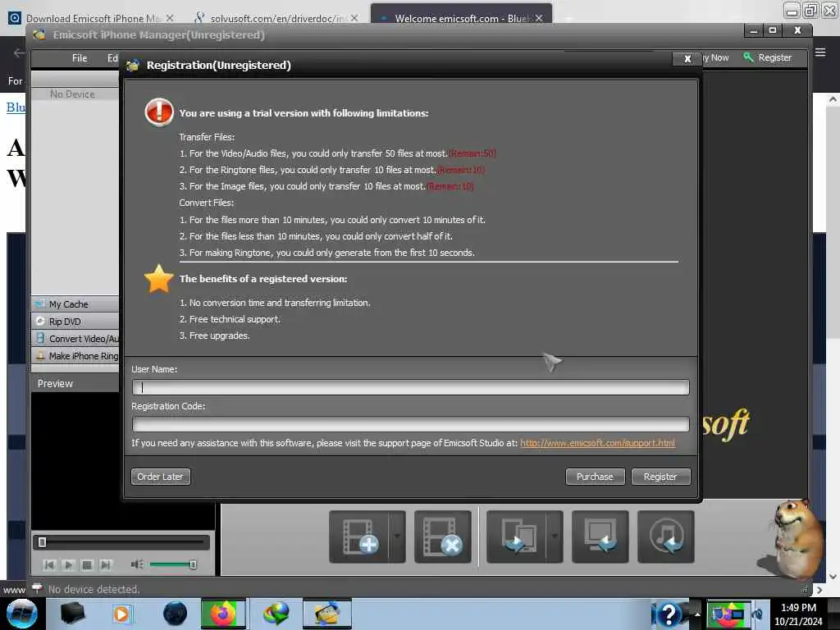The width and height of the screenshot is (840, 630).
Task: Open Firefox from the taskbar
Action: [x=223, y=614]
